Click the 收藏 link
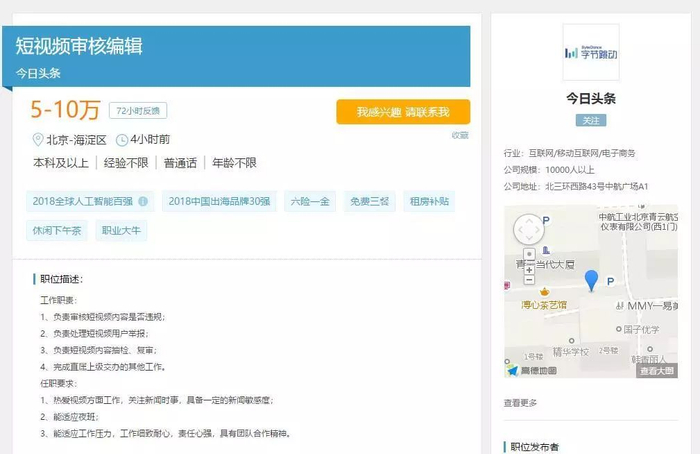700x454 pixels. (460, 135)
